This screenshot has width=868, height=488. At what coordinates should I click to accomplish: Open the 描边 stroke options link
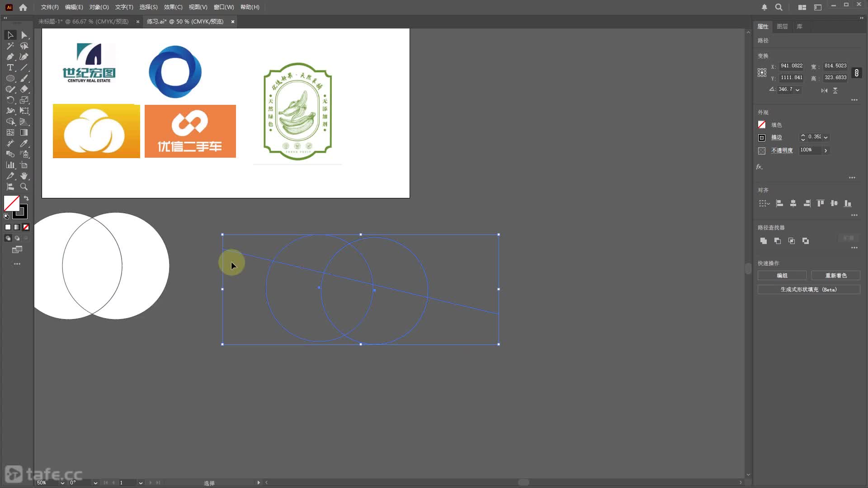tap(777, 137)
